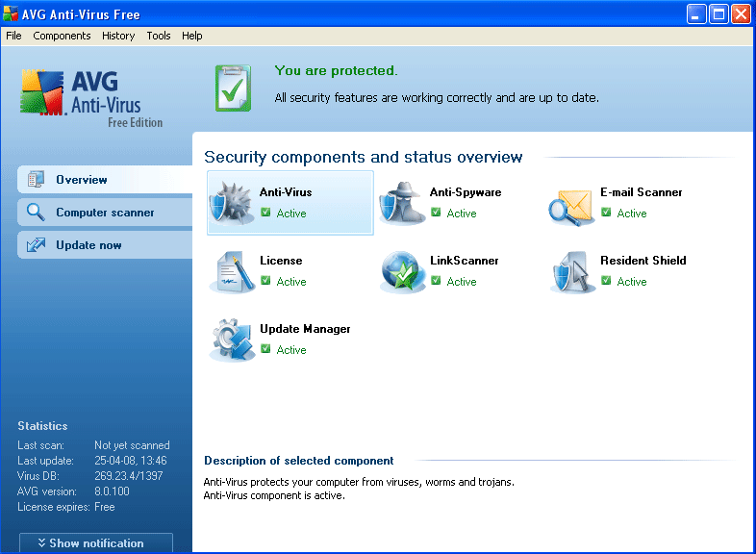Click the AVG logo in the sidebar
756x554 pixels.
[x=92, y=96]
